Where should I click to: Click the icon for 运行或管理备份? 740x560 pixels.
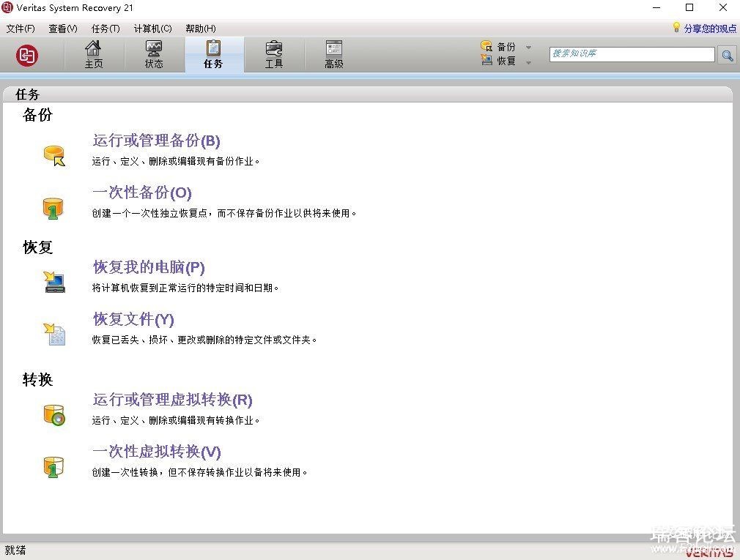tap(54, 155)
